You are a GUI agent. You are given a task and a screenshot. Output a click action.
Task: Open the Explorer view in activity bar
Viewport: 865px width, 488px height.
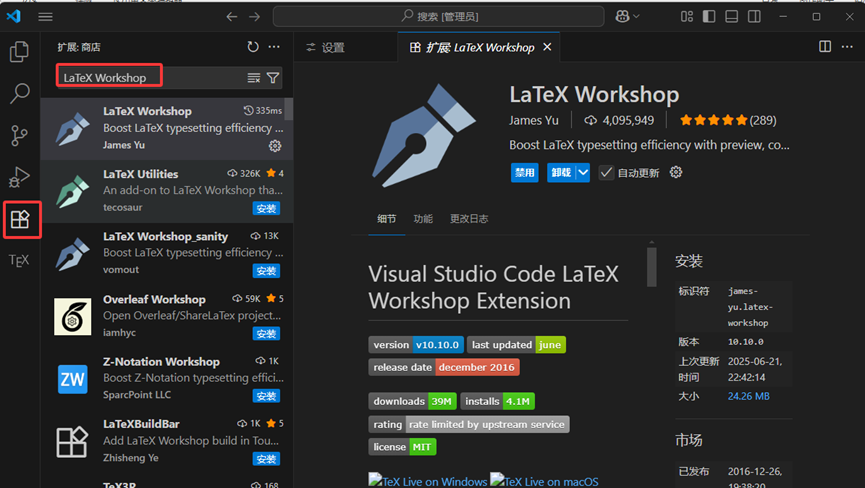tap(19, 52)
